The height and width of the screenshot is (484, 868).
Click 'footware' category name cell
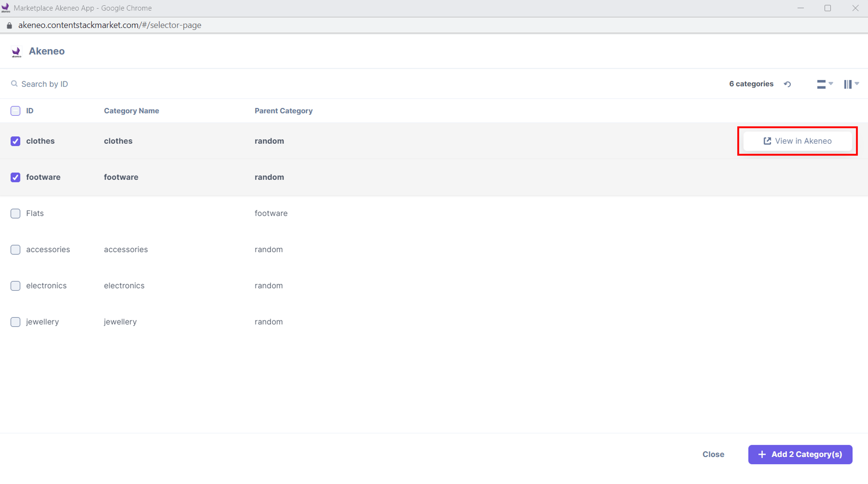[x=121, y=177]
